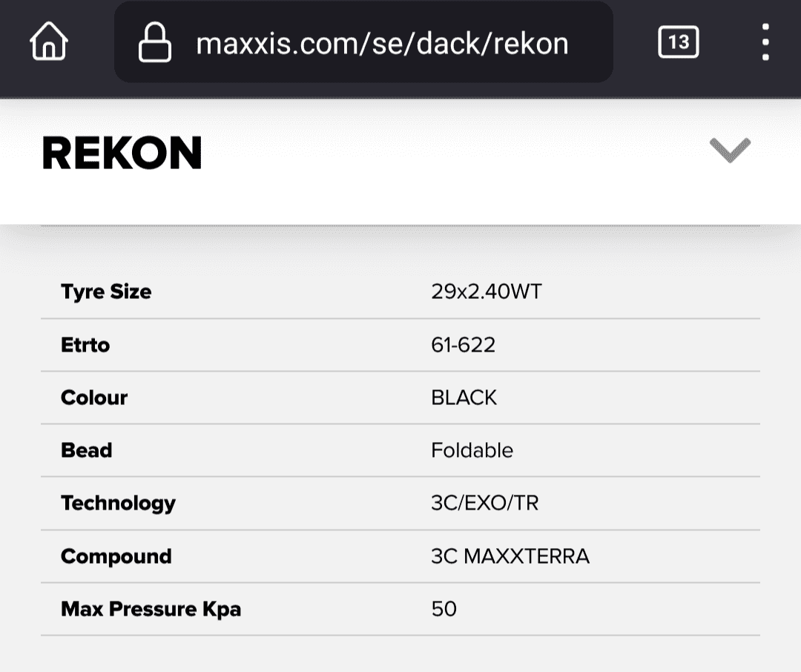Screen dimensions: 801x672
Task: Select the 61-622 Etrto value
Action: pyautogui.click(x=464, y=345)
